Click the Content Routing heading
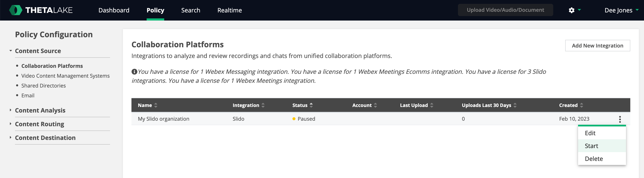The width and height of the screenshot is (644, 178). click(39, 124)
